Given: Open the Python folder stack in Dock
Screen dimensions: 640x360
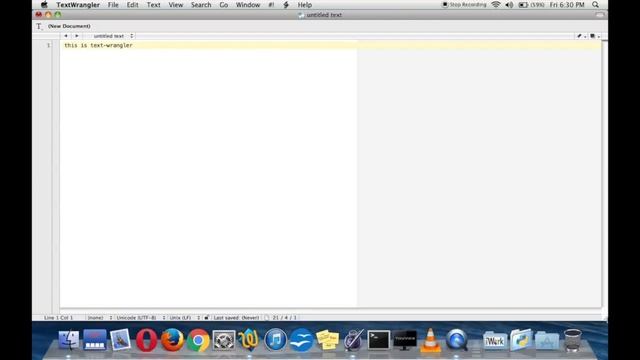Looking at the screenshot, I should coord(521,340).
